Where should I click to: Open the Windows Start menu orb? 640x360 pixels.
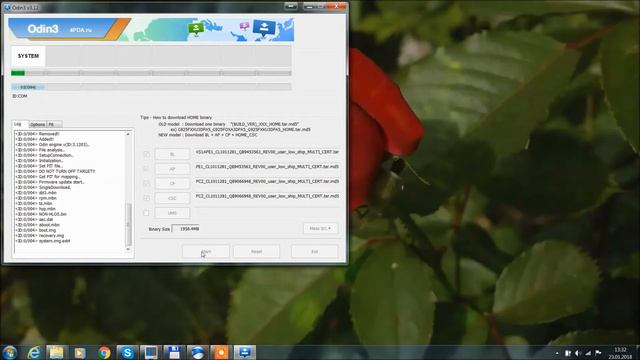click(10, 352)
